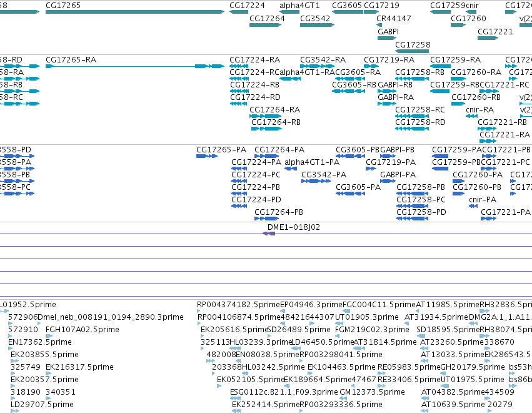The width and height of the screenshot is (532, 414).
Task: Select the AT04382.5prime EST label
Action: tap(453, 392)
